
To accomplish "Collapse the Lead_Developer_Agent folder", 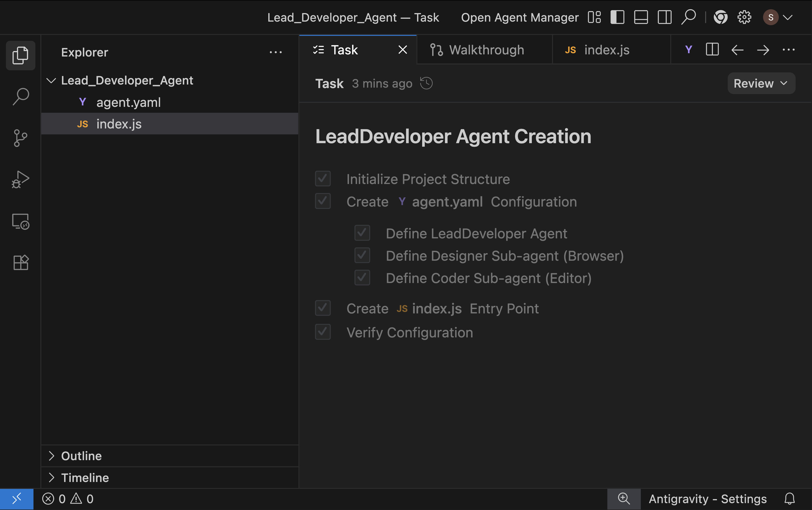I will point(51,81).
